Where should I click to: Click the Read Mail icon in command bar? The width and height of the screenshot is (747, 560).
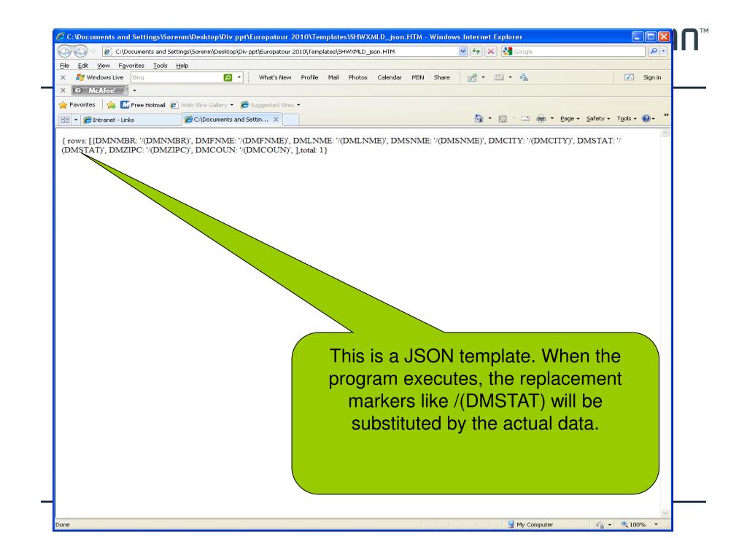pyautogui.click(x=525, y=119)
